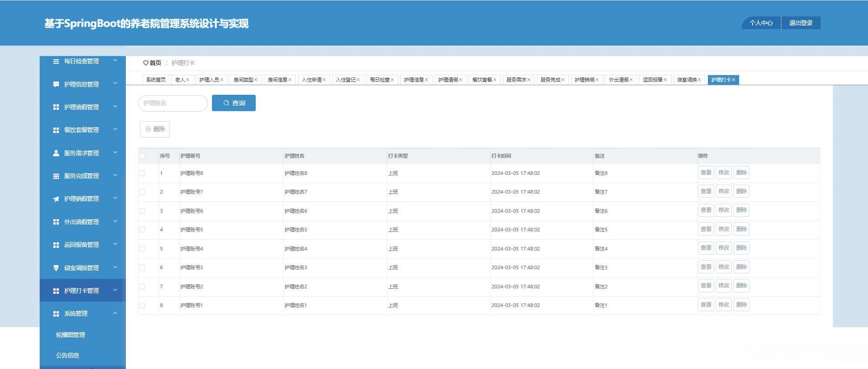
Task: Click the heart icon beside 首页 breadcrumb
Action: click(146, 63)
